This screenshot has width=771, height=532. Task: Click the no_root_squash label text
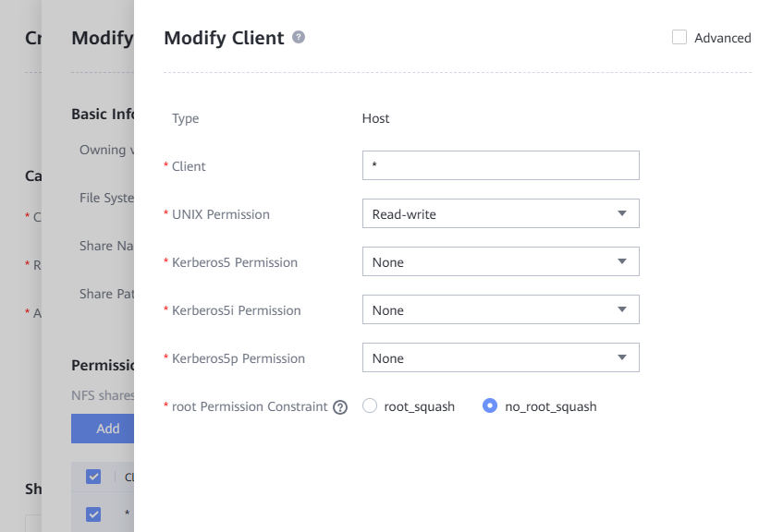551,406
